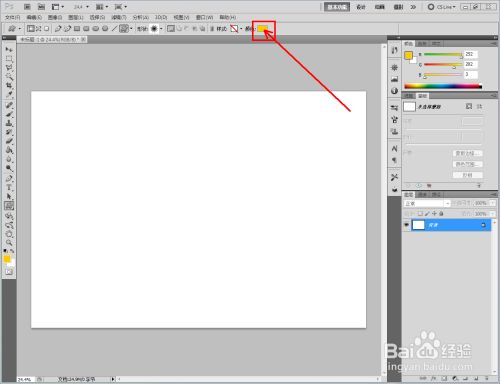Open the File menu
Screen dimensions: 500x384
(13, 17)
